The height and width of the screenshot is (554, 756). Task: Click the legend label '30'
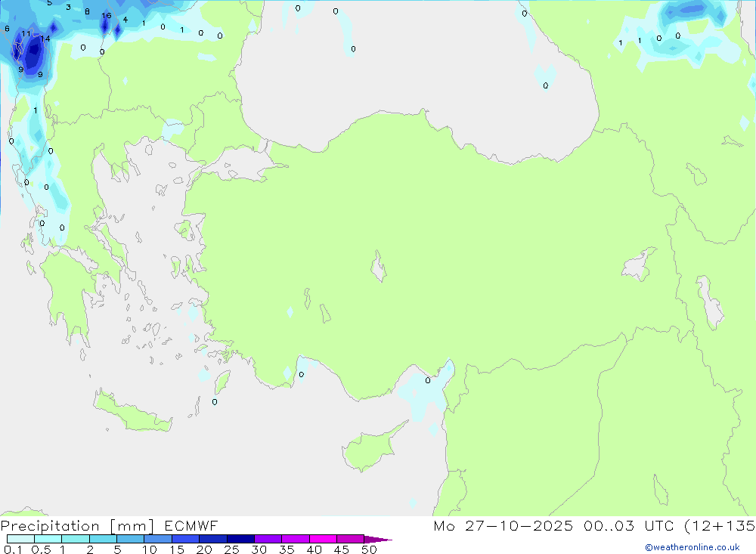coord(259,549)
